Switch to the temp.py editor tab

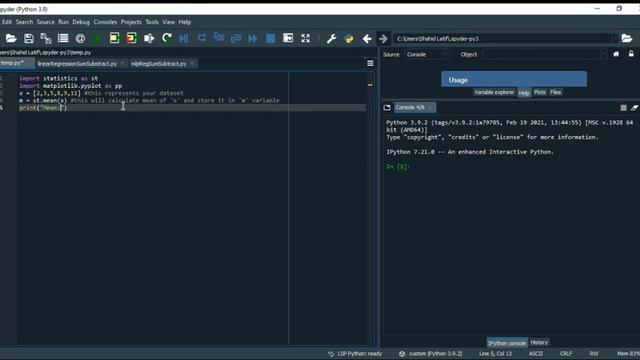click(x=16, y=63)
